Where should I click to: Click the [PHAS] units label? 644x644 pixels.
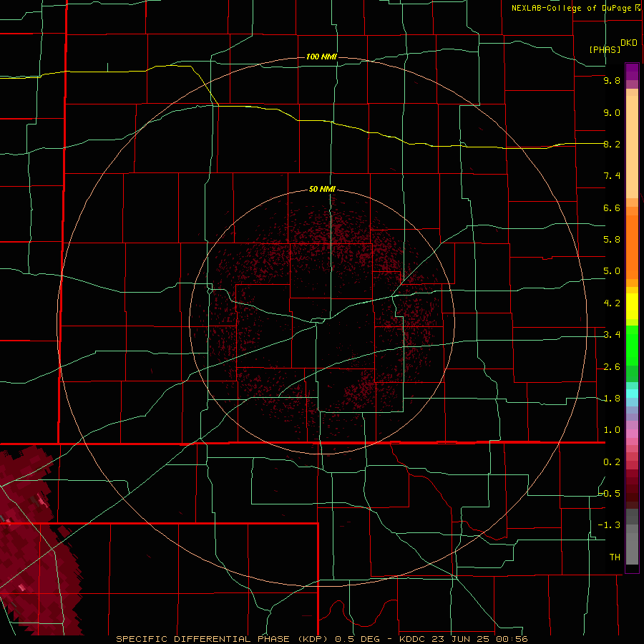point(605,49)
